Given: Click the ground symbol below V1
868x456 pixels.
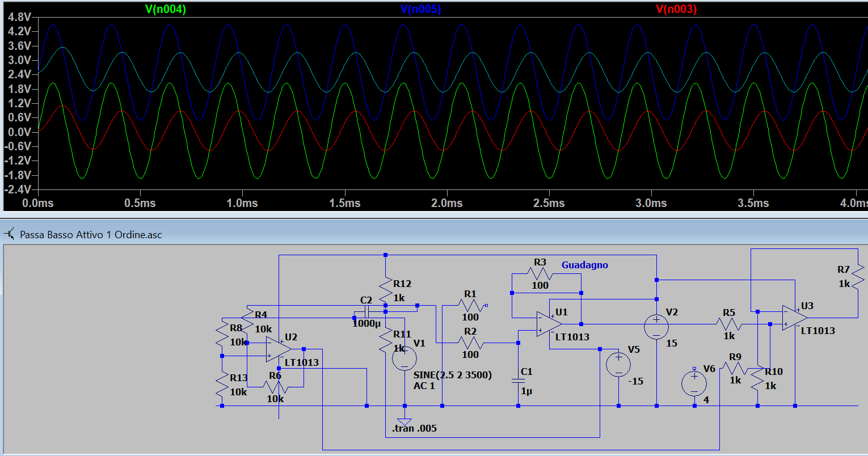Looking at the screenshot, I should 404,421.
